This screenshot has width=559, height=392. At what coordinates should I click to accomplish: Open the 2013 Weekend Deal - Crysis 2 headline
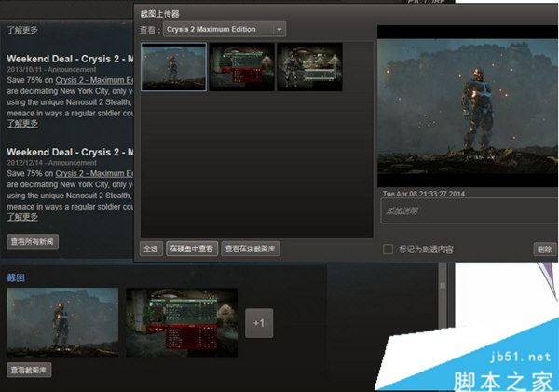(70, 59)
